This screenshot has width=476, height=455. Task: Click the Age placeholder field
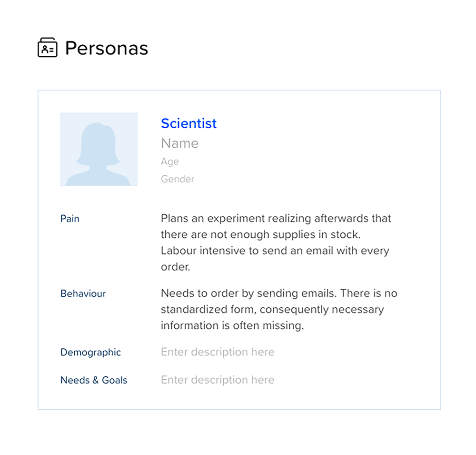point(170,162)
